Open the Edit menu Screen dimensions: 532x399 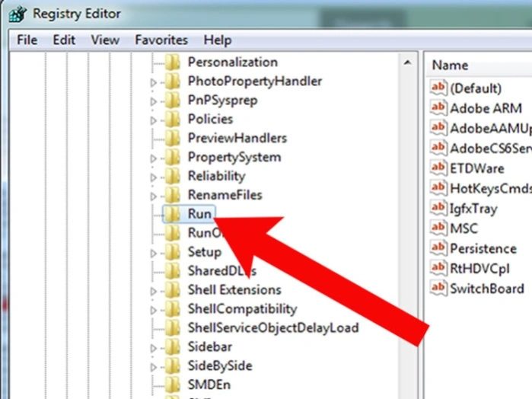coord(64,40)
